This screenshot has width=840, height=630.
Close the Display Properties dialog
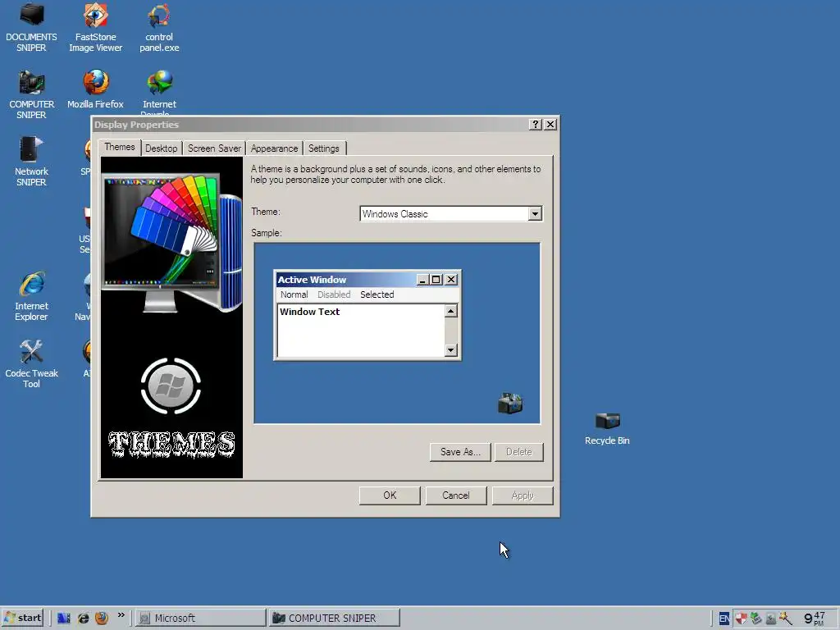click(550, 125)
